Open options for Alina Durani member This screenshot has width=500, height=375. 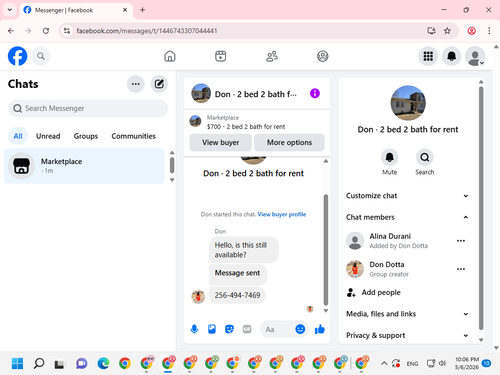(461, 241)
